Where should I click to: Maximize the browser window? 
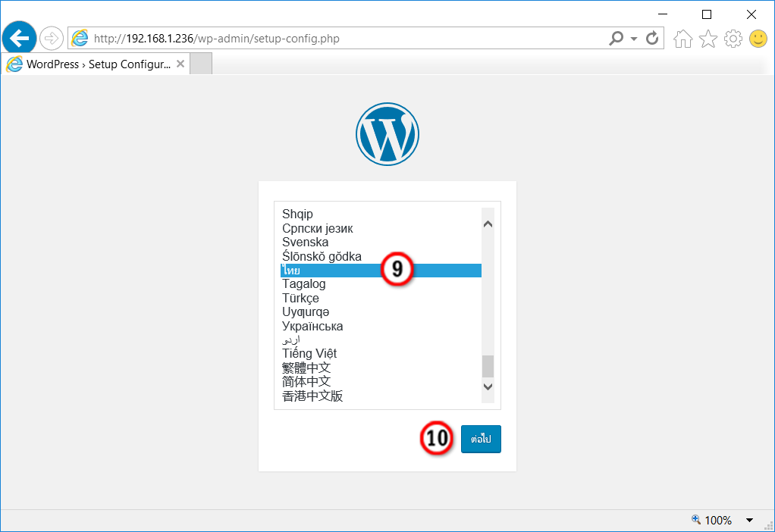point(707,14)
